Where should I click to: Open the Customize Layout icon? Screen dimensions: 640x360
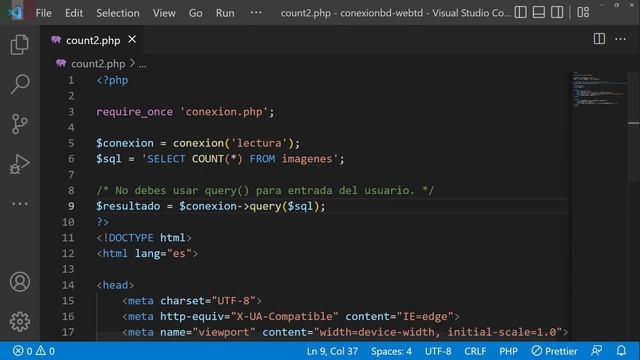point(583,12)
